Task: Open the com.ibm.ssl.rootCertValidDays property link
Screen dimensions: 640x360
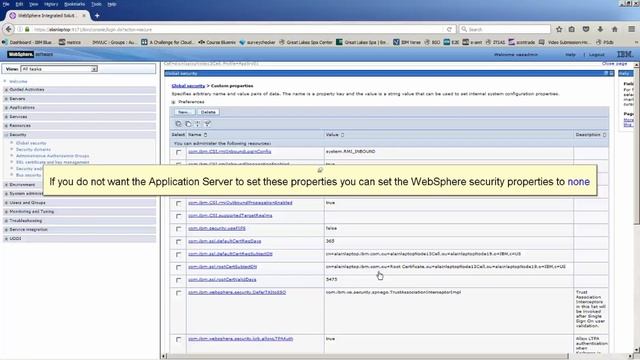Action: point(222,280)
